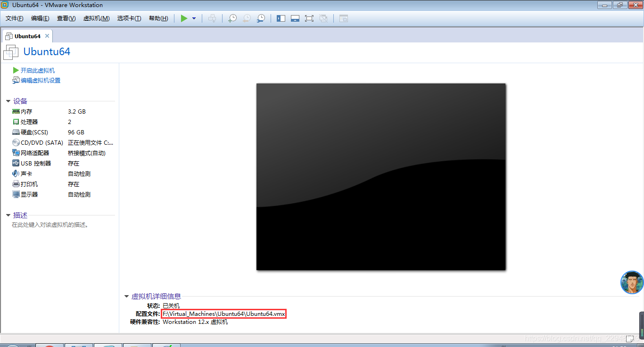Click the USB controller icon
This screenshot has width=644, height=347.
tap(16, 163)
